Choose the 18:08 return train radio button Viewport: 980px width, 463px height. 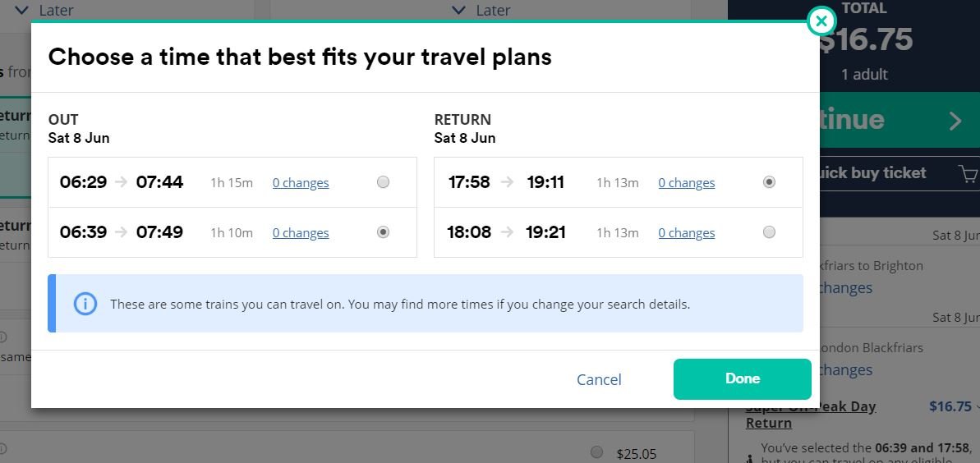769,232
